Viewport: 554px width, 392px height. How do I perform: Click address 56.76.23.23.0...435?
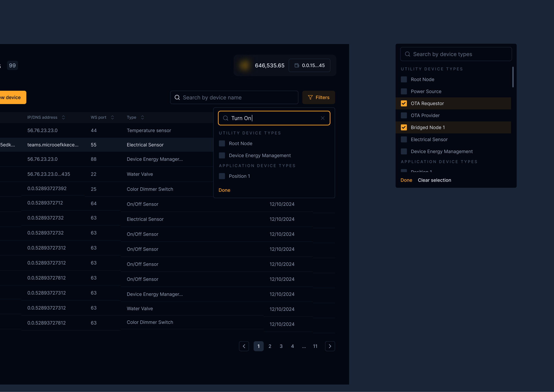point(49,174)
